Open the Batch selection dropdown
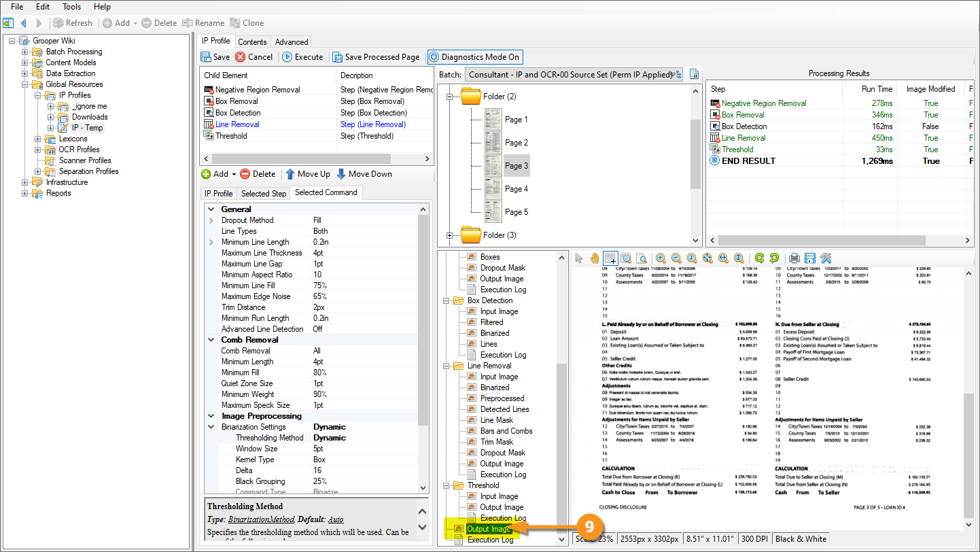 coord(678,74)
